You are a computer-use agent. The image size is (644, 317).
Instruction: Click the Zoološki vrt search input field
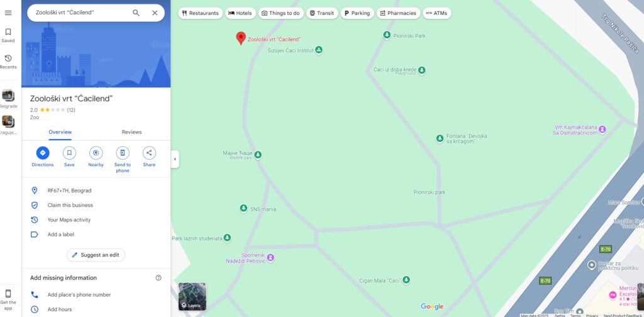[79, 13]
